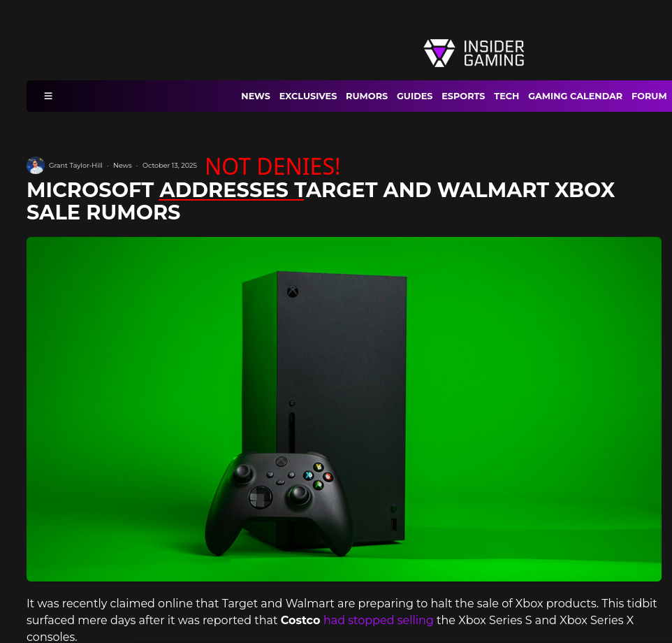This screenshot has width=672, height=643.
Task: Visit the Forum link
Action: (x=649, y=96)
